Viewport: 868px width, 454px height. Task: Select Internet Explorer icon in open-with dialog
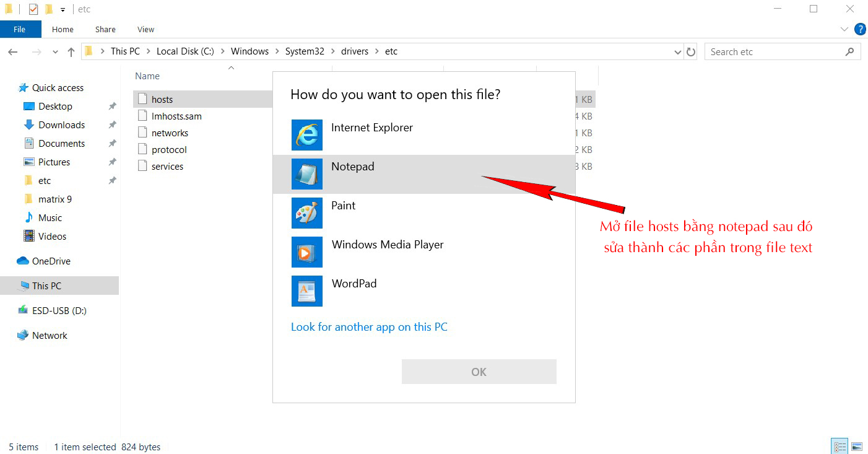click(x=307, y=135)
